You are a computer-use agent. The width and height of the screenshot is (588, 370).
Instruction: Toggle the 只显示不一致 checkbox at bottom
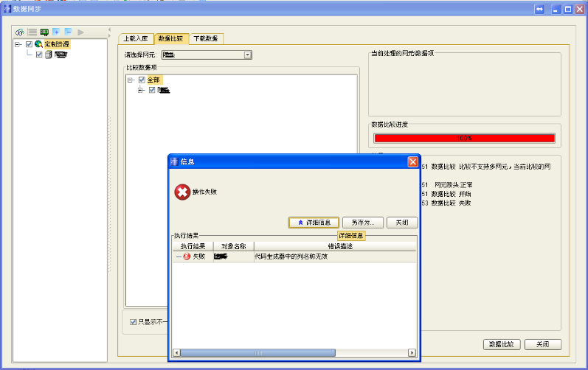[x=133, y=321]
